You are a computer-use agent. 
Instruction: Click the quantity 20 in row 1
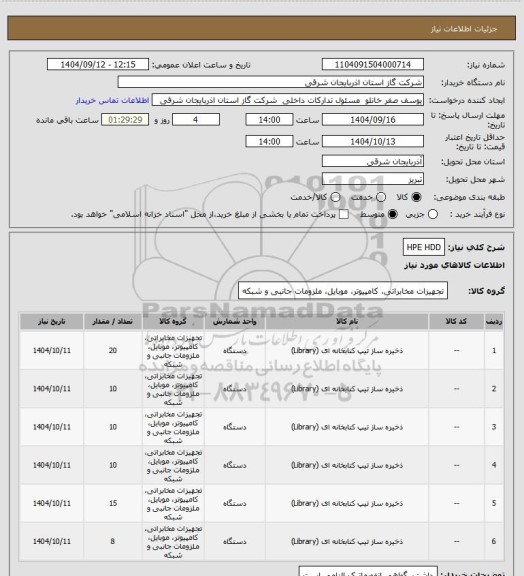tap(112, 350)
